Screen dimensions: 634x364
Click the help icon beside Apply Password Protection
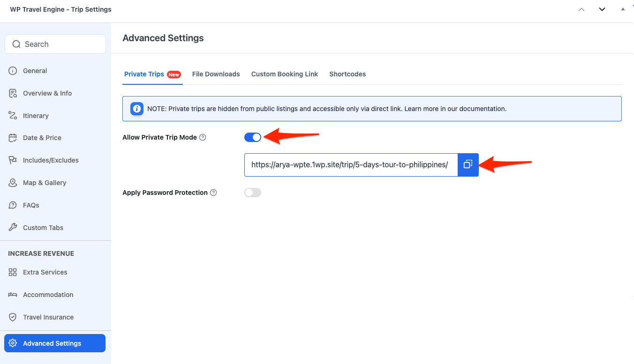point(213,193)
